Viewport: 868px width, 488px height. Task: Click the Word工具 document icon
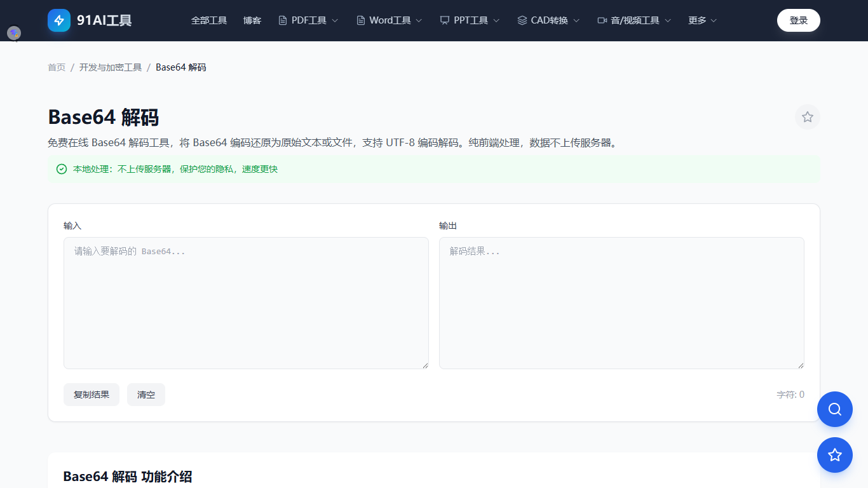coord(361,20)
